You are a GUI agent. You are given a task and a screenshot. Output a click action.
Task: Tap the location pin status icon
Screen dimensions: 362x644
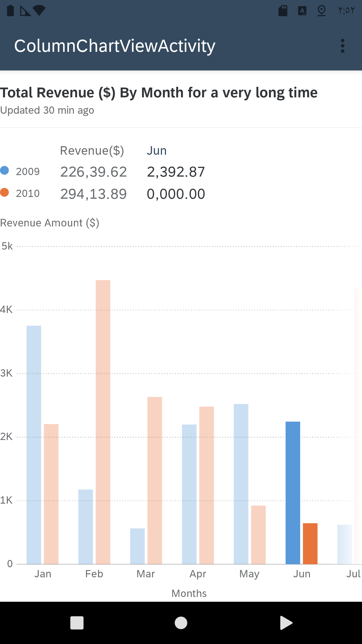tap(322, 11)
